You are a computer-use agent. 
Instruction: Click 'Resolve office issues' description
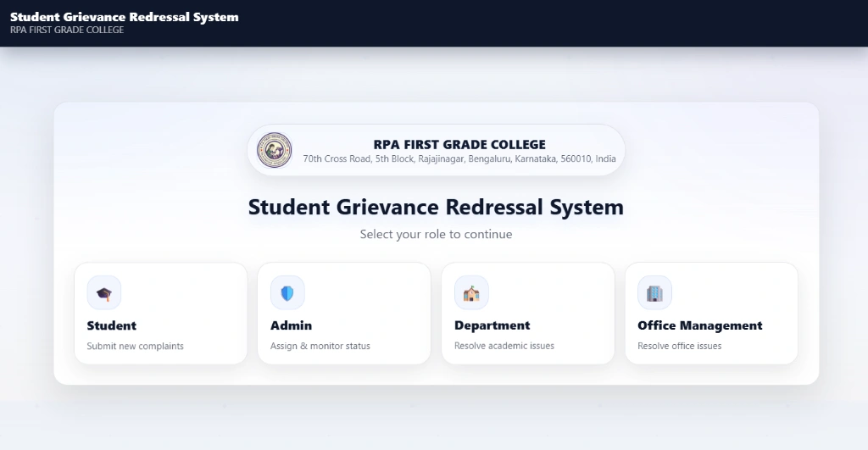(679, 346)
